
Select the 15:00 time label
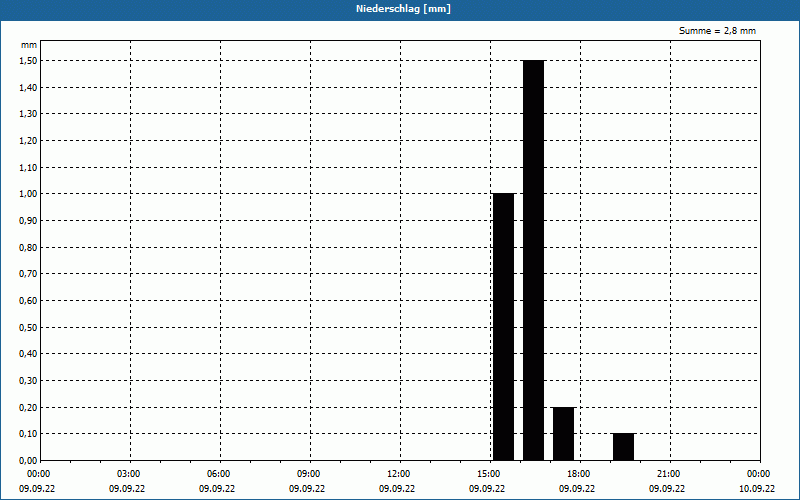point(489,474)
